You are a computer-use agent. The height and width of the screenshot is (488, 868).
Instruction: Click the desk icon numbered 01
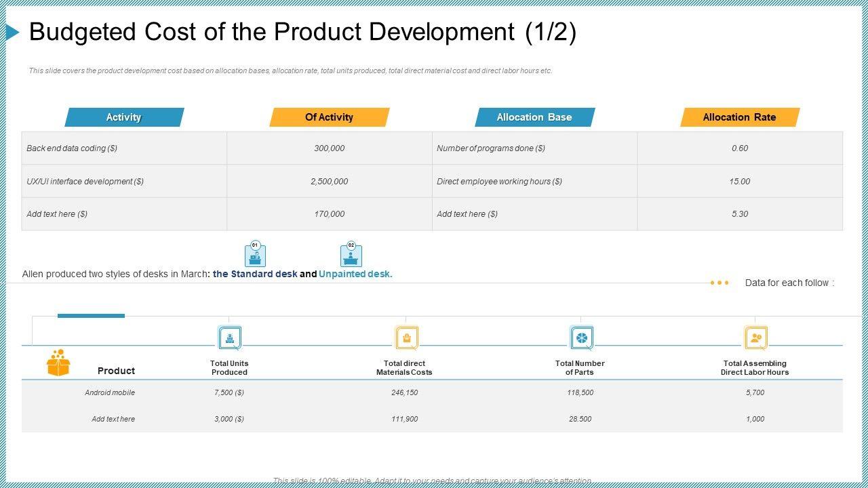click(x=255, y=255)
